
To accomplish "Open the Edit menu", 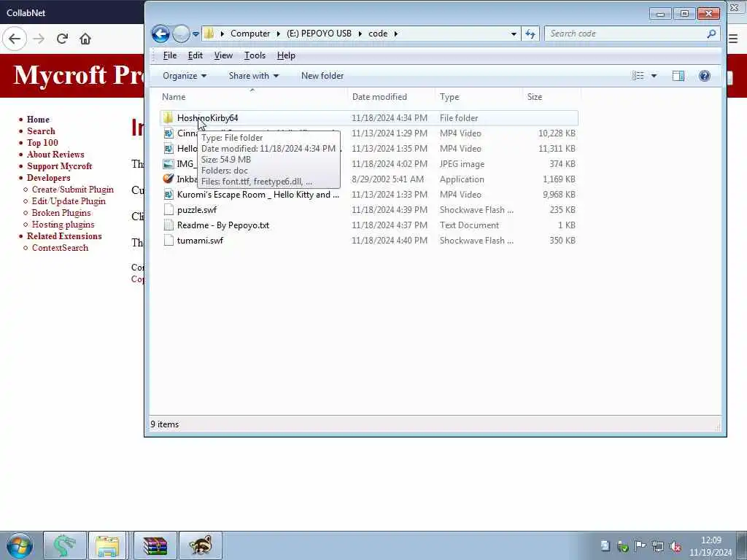I will tap(196, 55).
